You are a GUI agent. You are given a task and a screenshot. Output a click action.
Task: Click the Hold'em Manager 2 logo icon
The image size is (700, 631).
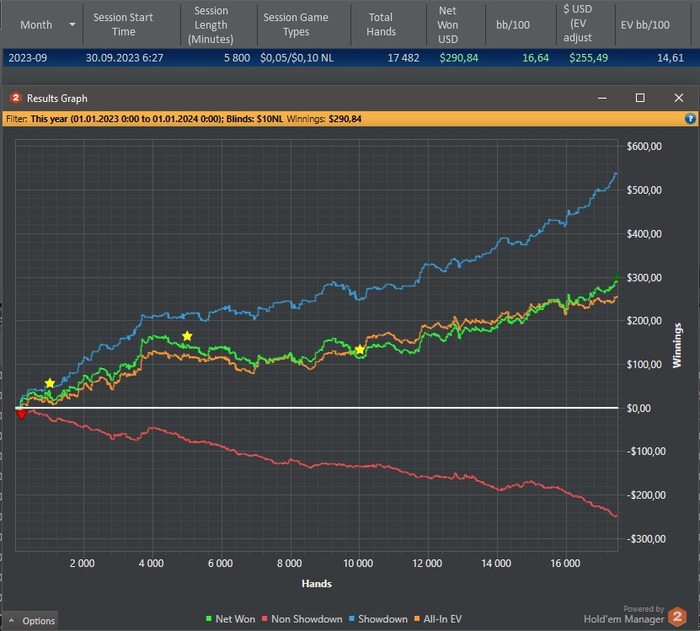[677, 617]
